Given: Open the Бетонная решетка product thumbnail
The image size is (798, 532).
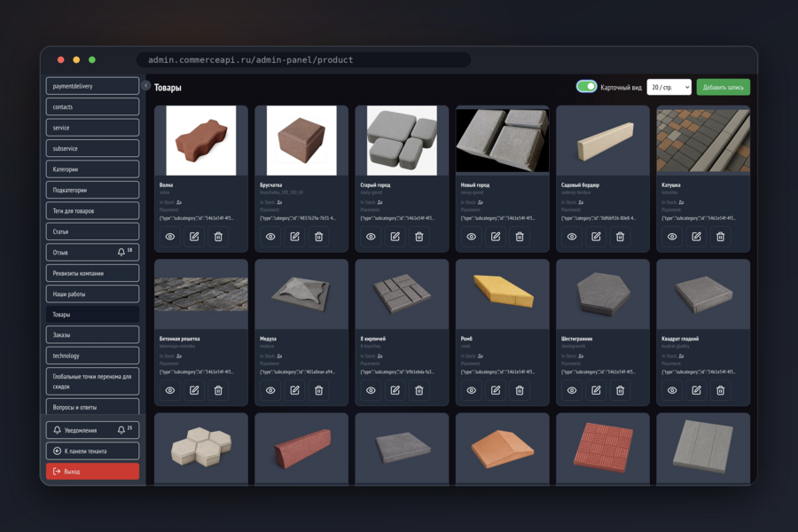Looking at the screenshot, I should click(x=201, y=294).
